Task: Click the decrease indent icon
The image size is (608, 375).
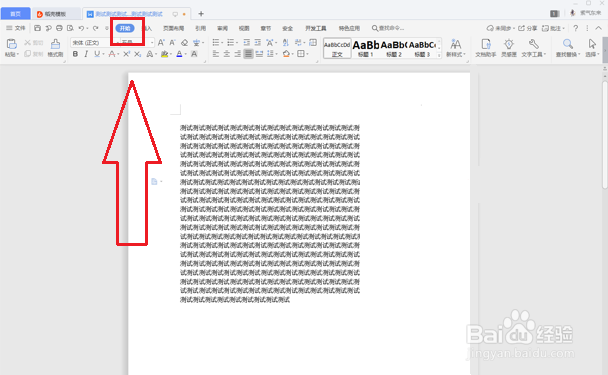Action: (247, 42)
